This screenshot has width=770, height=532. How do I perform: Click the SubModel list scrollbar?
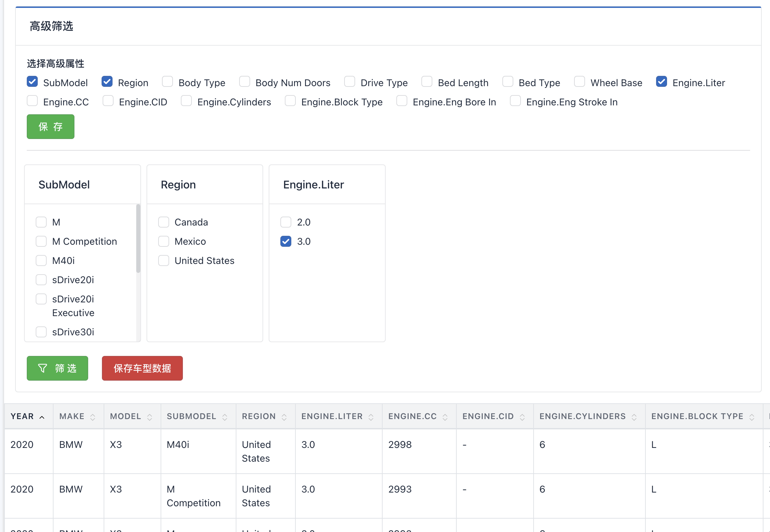click(x=138, y=239)
